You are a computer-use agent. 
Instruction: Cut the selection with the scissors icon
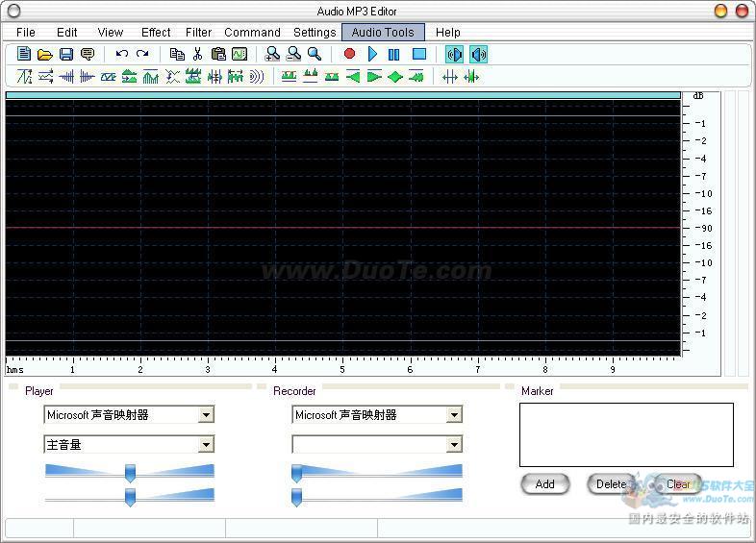pyautogui.click(x=197, y=54)
